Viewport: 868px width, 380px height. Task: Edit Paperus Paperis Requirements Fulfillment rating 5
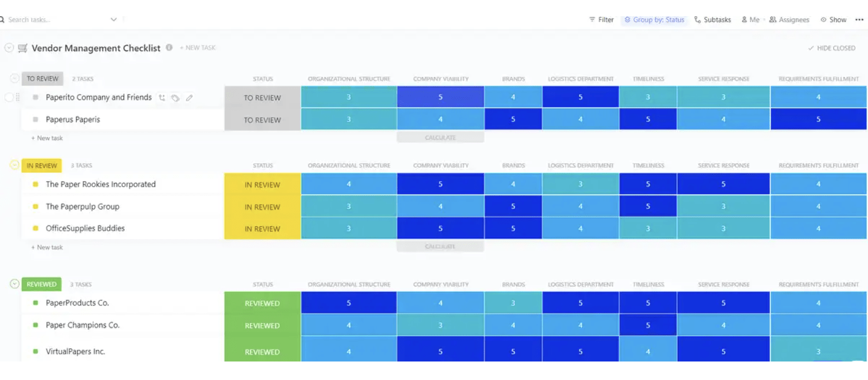[818, 119]
